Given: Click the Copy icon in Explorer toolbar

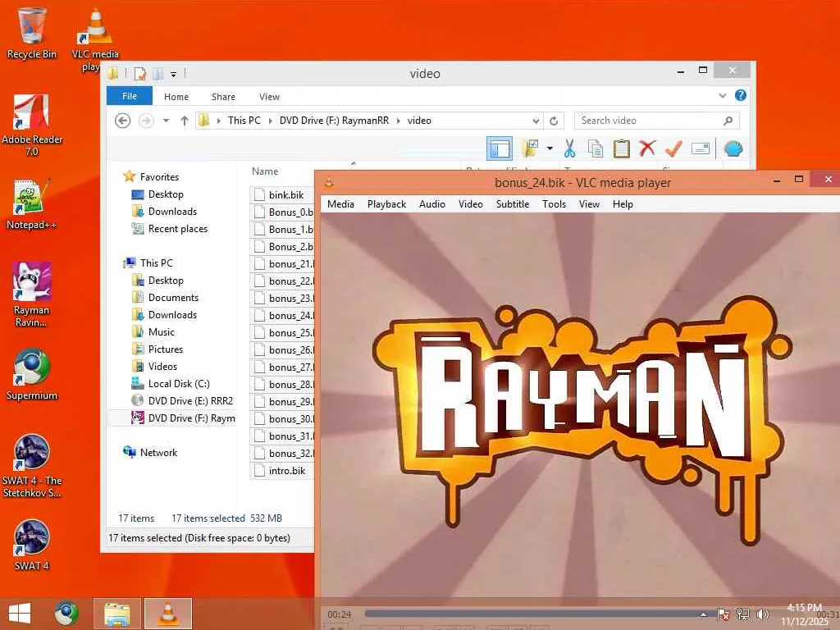Looking at the screenshot, I should click(596, 148).
